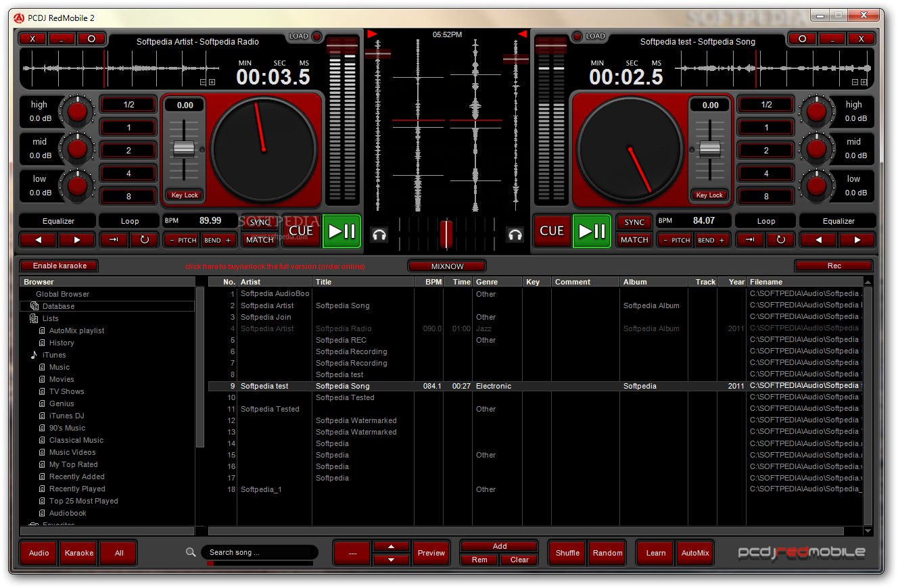Image resolution: width=898 pixels, height=588 pixels.
Task: Click the MIXNOW button
Action: (447, 266)
